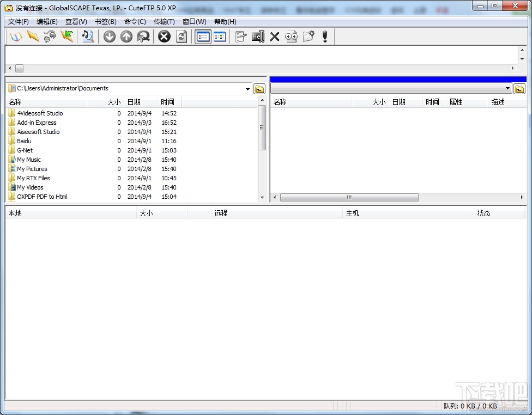Click the Upload arrow-up icon
Screen dimensions: 532x415
(x=126, y=36)
